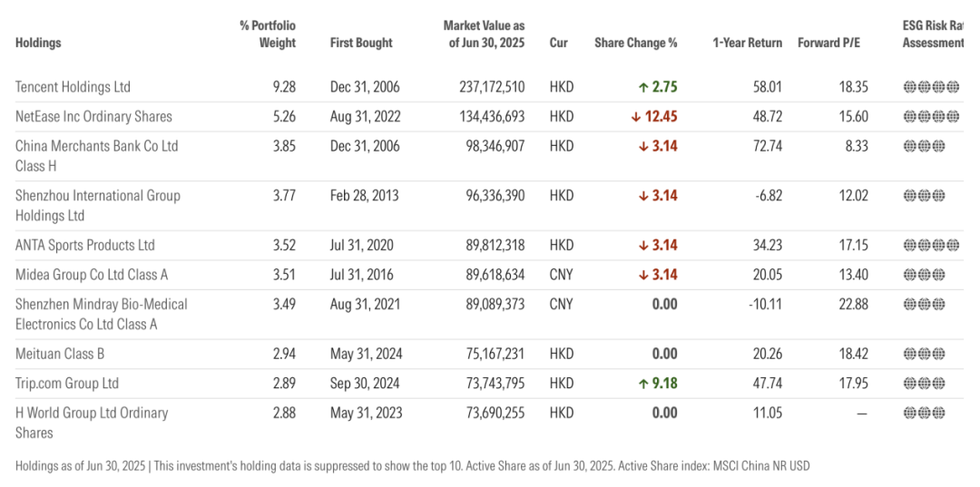The image size is (980, 487).
Task: Click the green up arrow for Tencent
Action: click(643, 87)
